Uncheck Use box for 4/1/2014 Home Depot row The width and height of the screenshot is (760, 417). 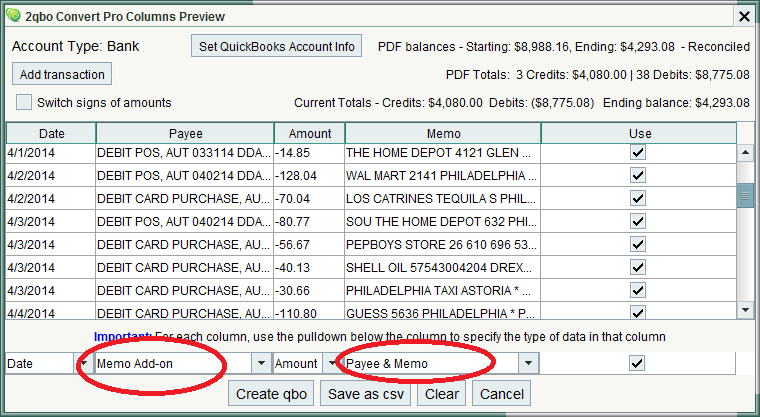tap(638, 153)
